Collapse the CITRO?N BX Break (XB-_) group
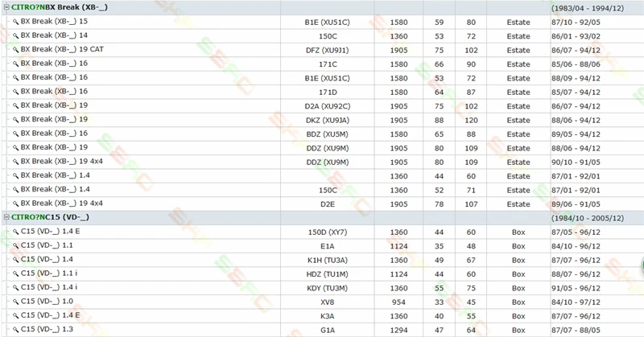644x337 pixels. (6, 7)
